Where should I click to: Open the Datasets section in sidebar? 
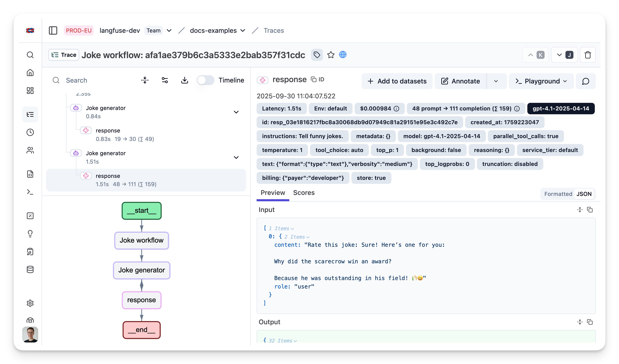point(30,269)
